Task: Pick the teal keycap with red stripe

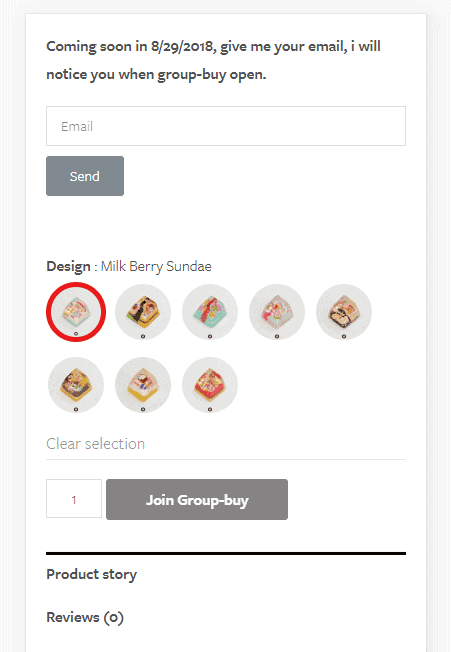Action: click(x=210, y=312)
